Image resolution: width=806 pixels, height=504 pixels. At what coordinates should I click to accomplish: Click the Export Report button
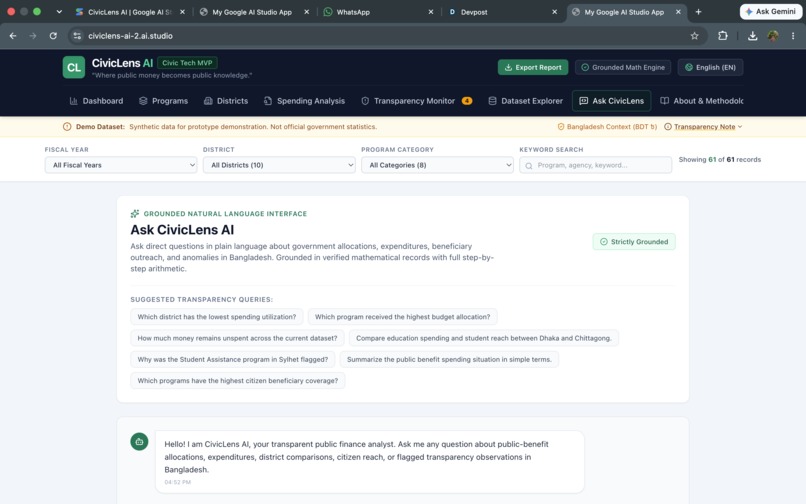(x=533, y=67)
